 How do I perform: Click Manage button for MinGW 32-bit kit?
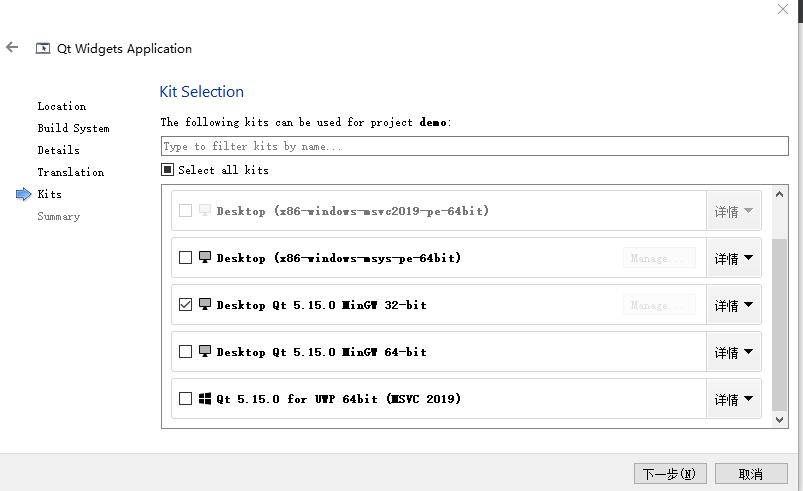(x=659, y=305)
